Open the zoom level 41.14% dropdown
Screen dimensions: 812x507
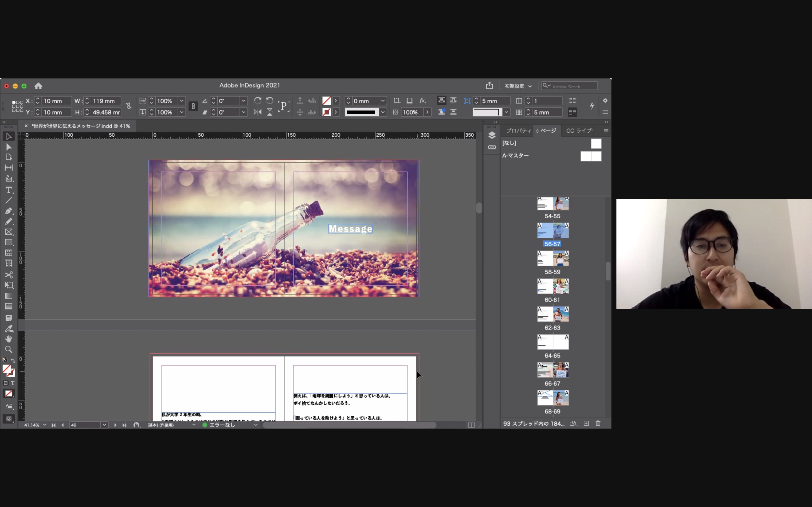click(45, 425)
